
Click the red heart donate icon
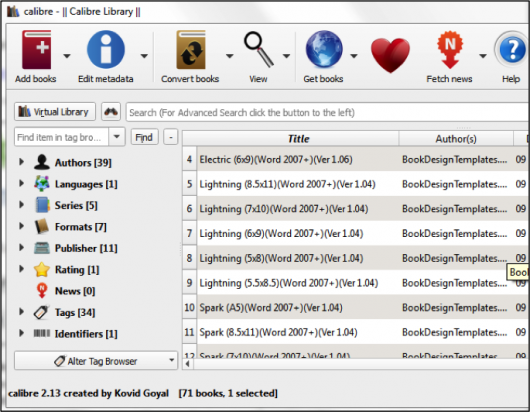point(390,55)
